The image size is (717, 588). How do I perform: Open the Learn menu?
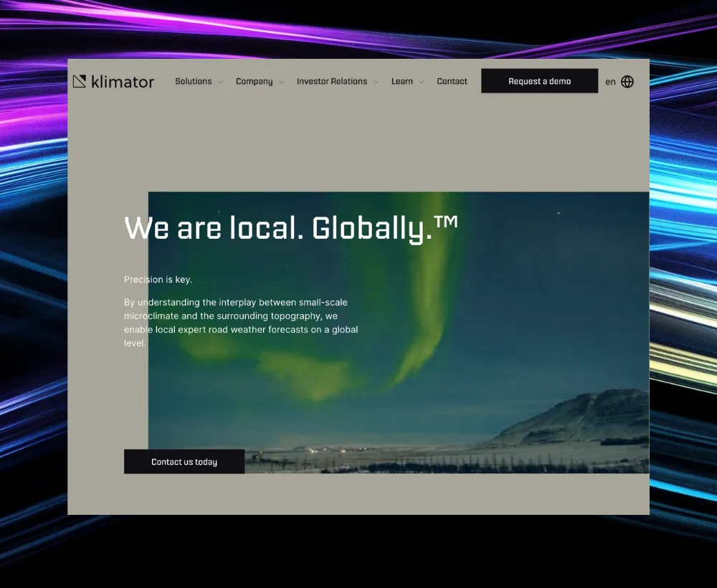(x=402, y=82)
